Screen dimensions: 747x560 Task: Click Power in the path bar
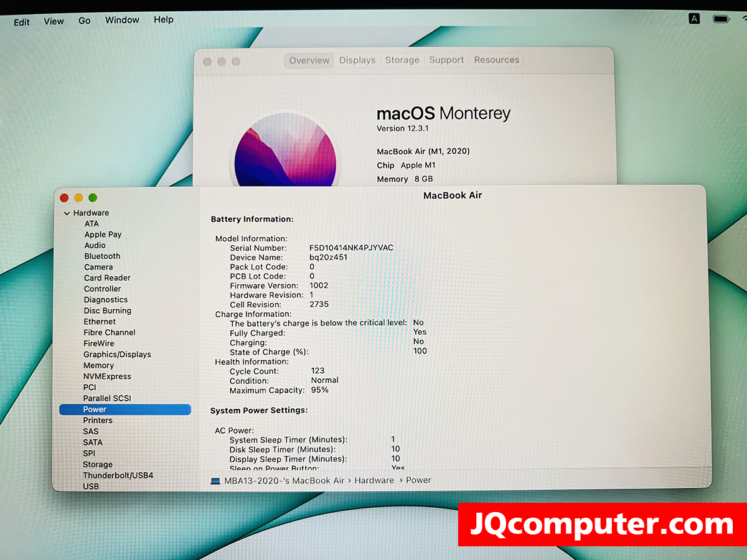pos(419,480)
